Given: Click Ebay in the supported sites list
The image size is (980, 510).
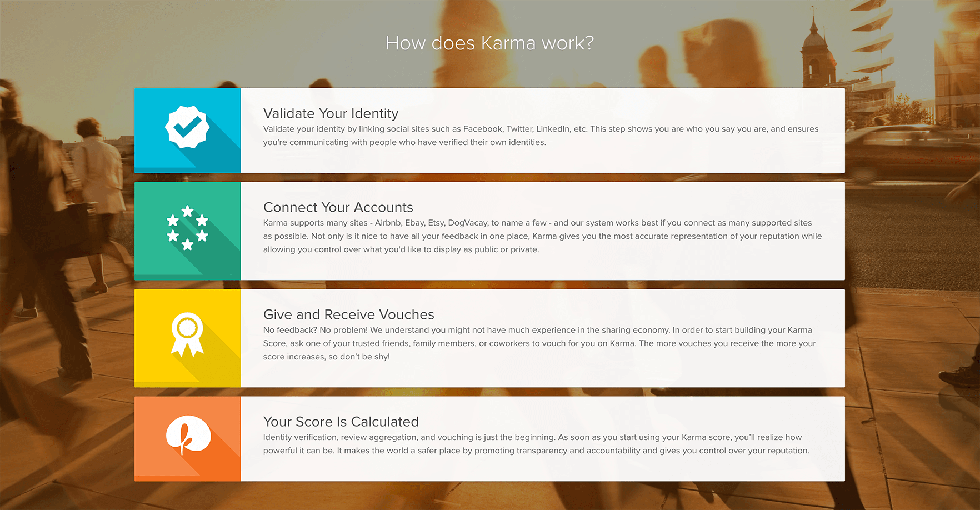Looking at the screenshot, I should click(x=414, y=223).
